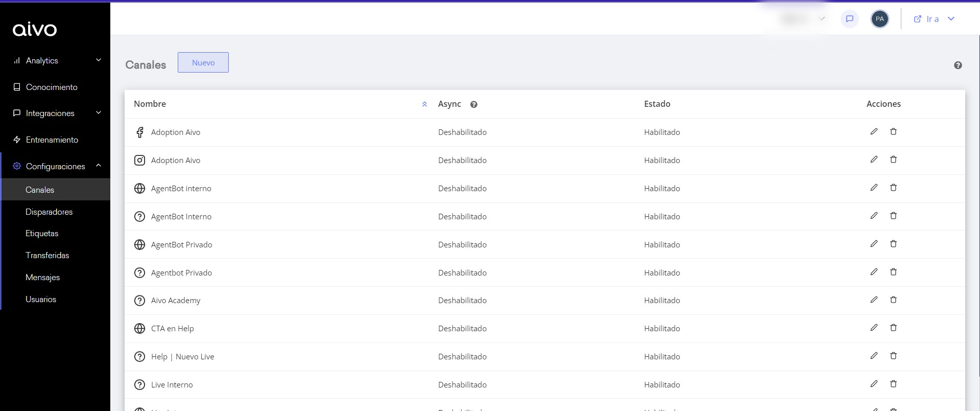Screen dimensions: 980x411
Task: Go to the Etiquetas section
Action: coord(42,233)
